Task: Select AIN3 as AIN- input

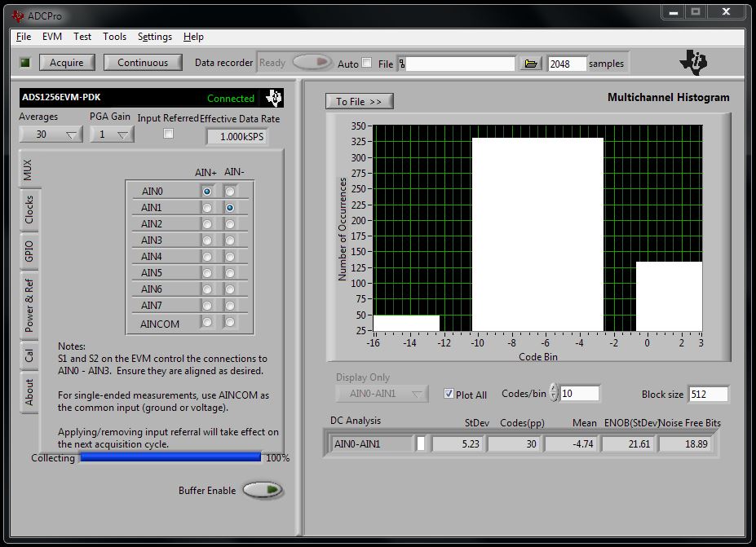Action: pos(230,240)
